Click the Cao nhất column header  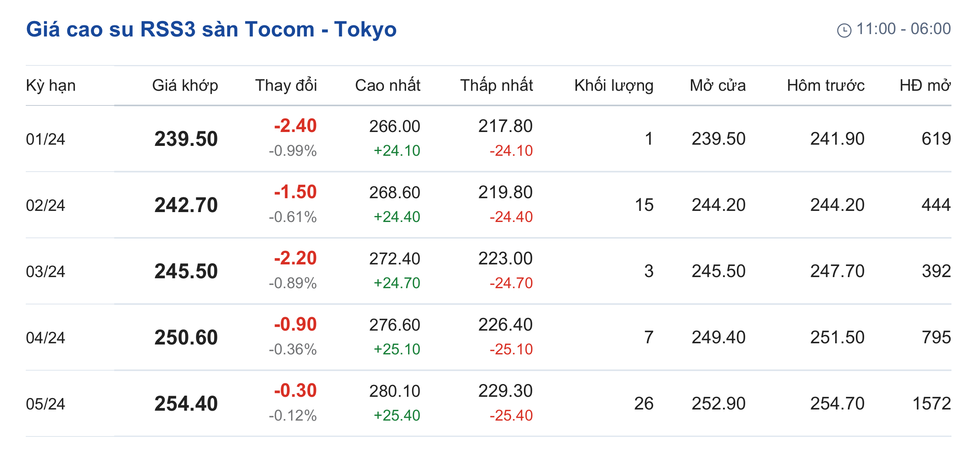(x=387, y=86)
